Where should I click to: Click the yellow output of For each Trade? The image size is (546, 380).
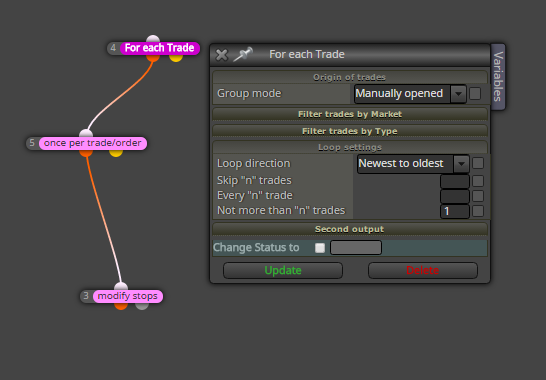pos(176,58)
